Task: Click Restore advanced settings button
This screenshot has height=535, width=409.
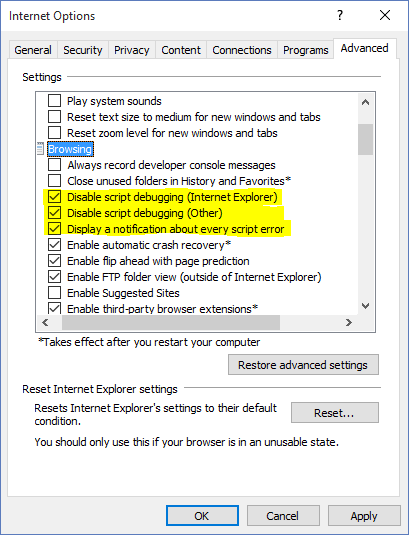Action: coord(303,365)
